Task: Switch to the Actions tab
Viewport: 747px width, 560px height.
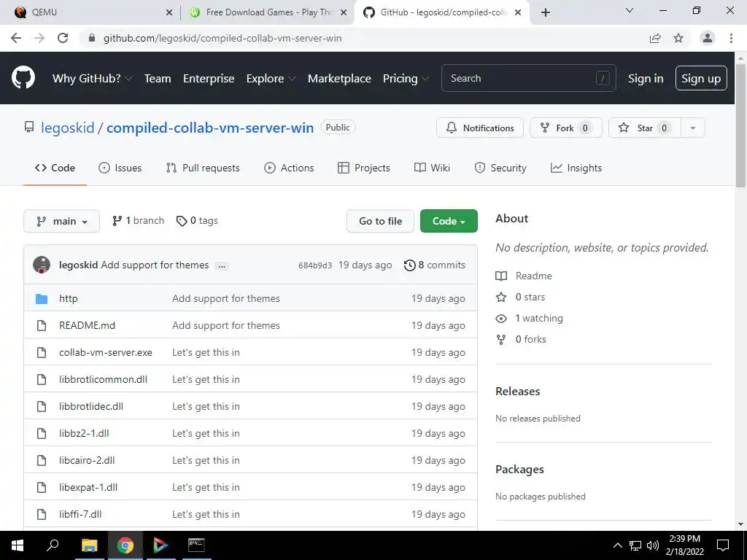Action: click(x=289, y=168)
